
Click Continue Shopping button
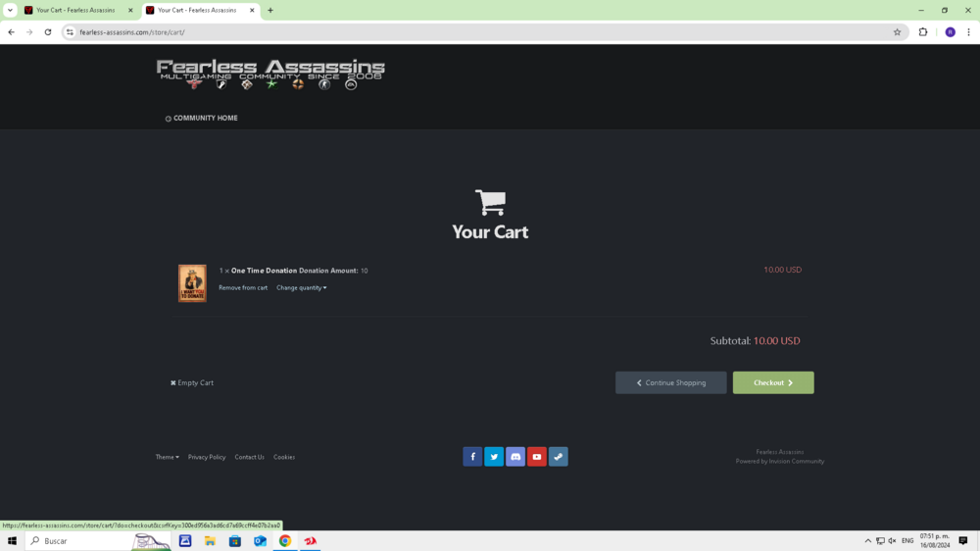(x=670, y=382)
